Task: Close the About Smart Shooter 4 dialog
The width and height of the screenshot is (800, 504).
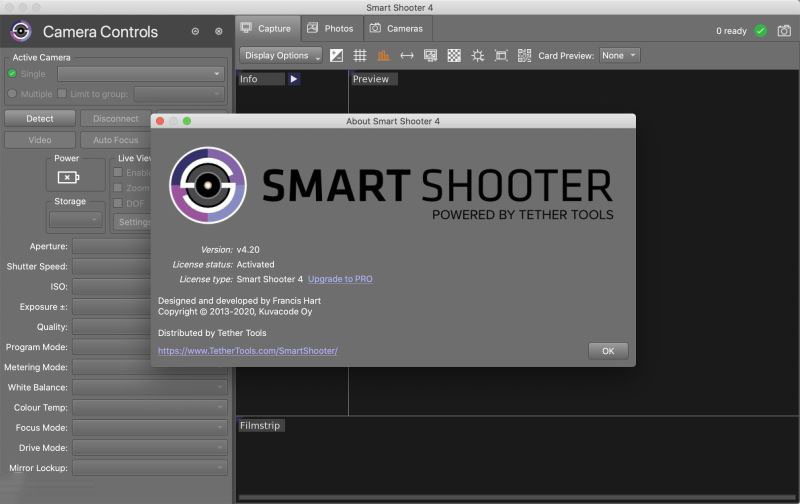Action: (160, 121)
